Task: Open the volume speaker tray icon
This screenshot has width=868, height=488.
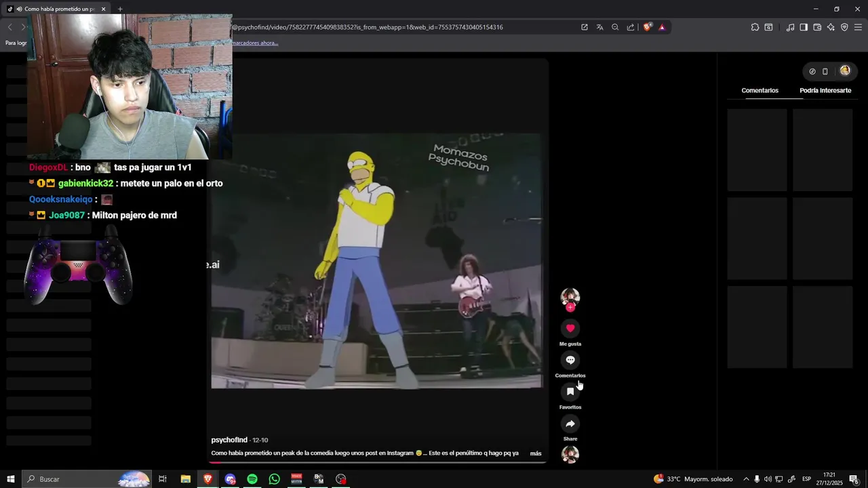Action: (x=768, y=479)
